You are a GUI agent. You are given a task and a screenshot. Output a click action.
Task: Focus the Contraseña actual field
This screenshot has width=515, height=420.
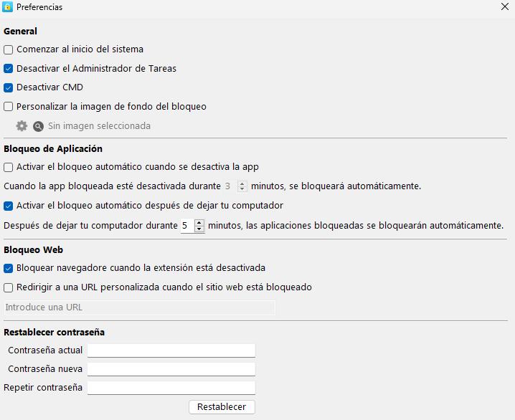[171, 350]
